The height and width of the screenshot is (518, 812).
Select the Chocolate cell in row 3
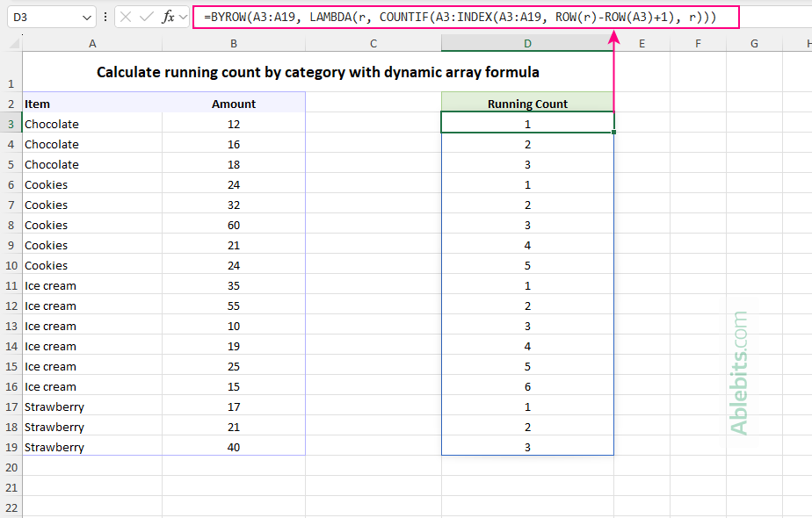tap(92, 124)
